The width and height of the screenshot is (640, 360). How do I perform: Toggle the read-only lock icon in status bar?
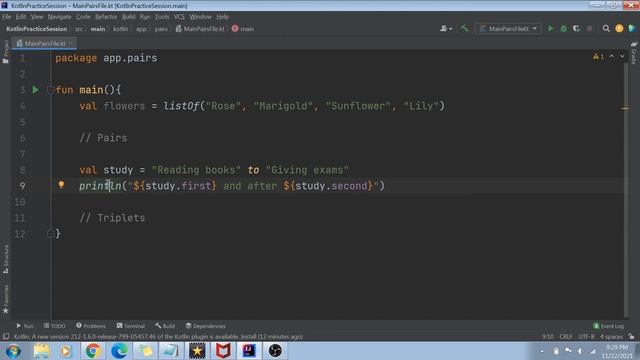click(x=631, y=336)
